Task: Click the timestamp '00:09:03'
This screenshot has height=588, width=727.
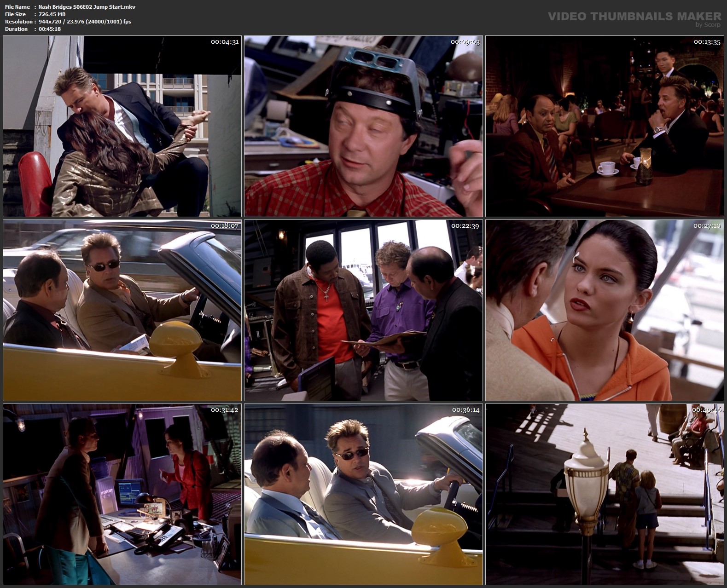Action: [465, 42]
